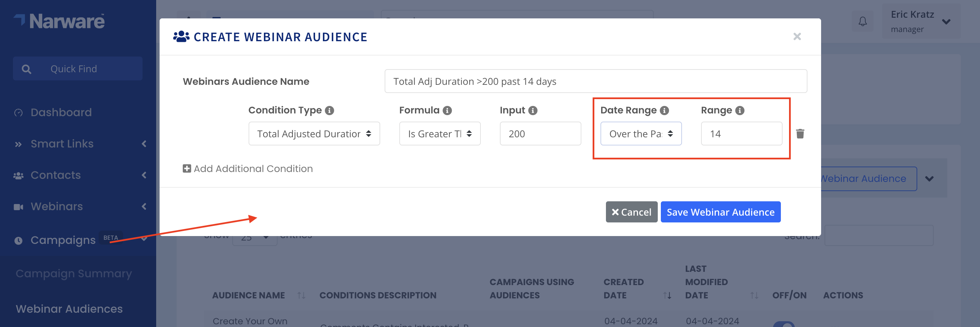Click the table Search field
Viewport: 980px width, 327px height.
[878, 236]
